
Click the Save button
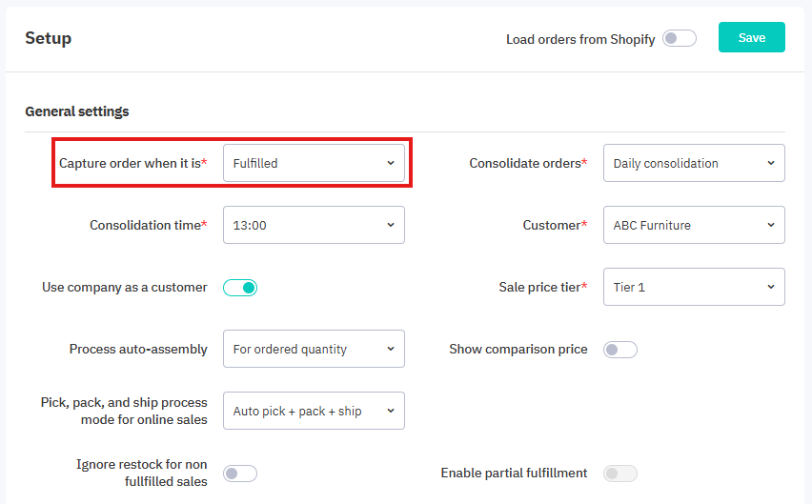[751, 38]
